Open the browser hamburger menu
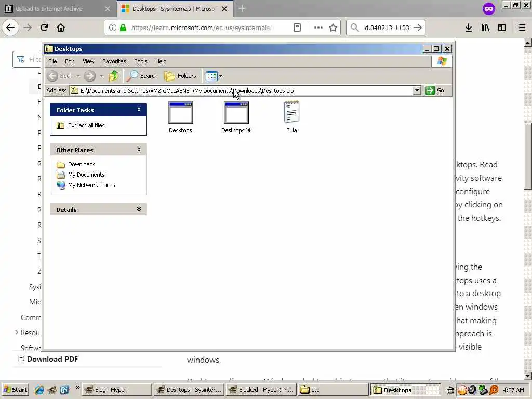532x399 pixels. [x=522, y=28]
